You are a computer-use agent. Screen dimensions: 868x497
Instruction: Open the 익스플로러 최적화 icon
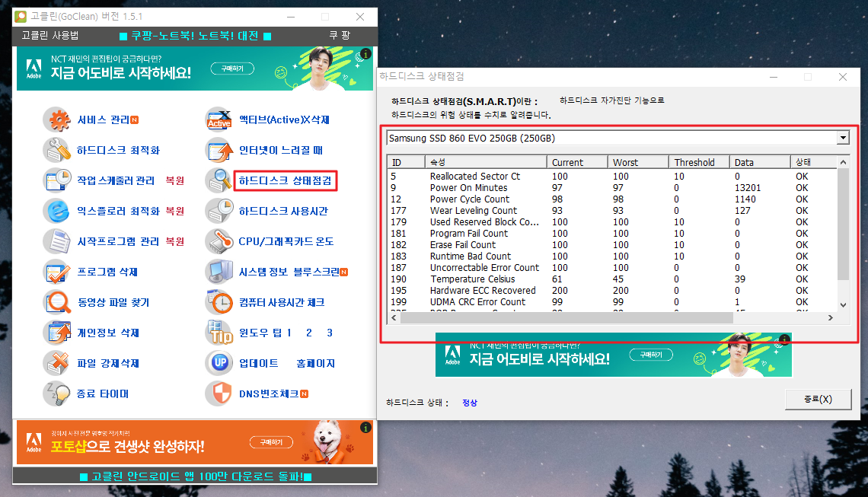click(x=57, y=211)
